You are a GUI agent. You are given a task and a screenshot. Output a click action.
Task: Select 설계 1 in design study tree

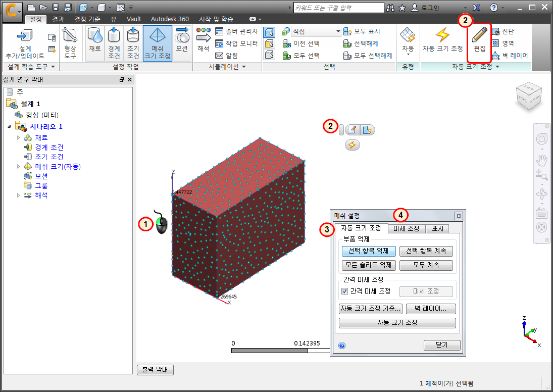pyautogui.click(x=30, y=104)
